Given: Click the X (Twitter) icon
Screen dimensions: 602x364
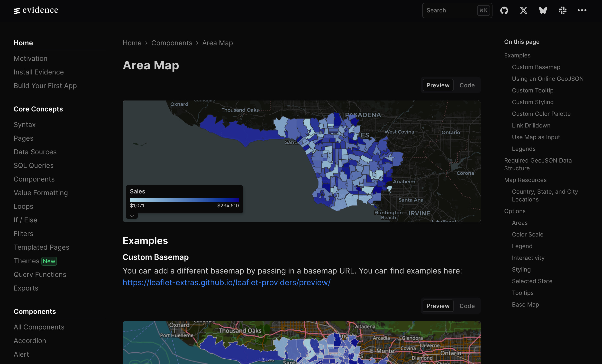Looking at the screenshot, I should point(523,10).
